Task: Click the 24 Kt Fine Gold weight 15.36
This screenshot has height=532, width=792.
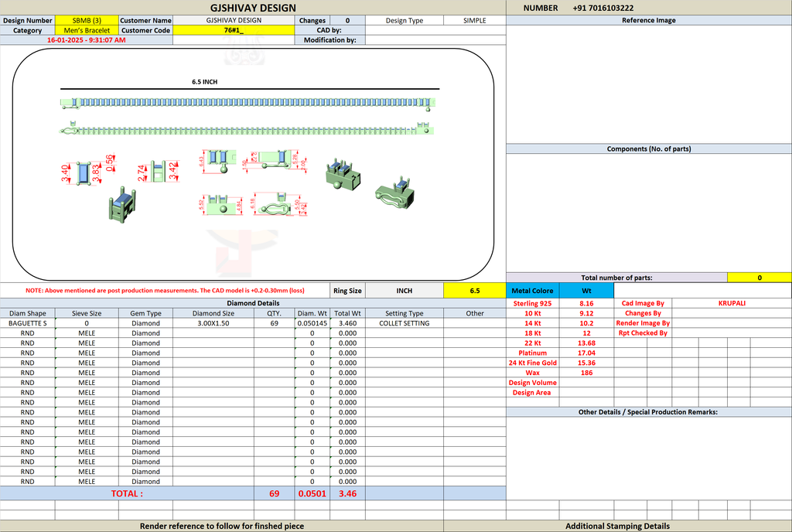Action: 586,363
